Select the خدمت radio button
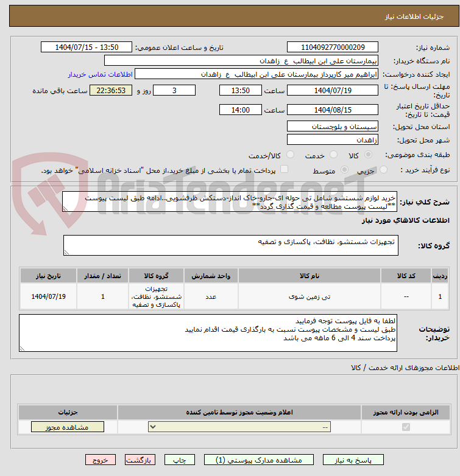This screenshot has height=476, width=460. coord(334,155)
